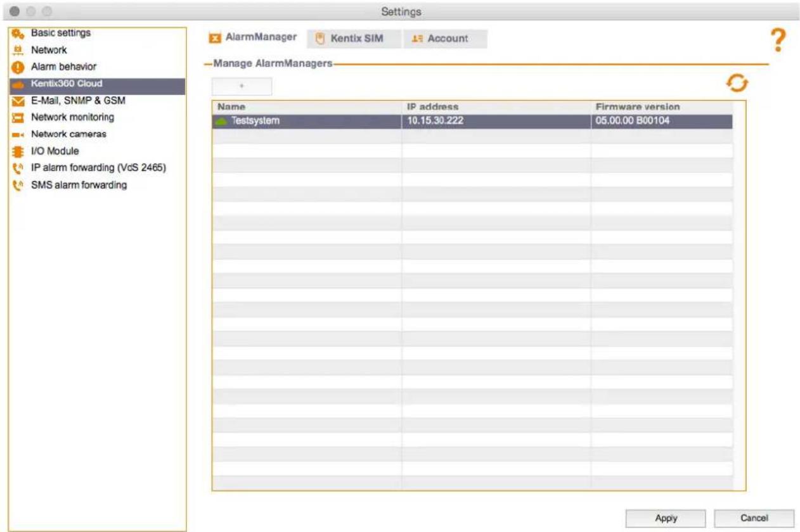Open Network cameras section
Image resolution: width=800 pixels, height=532 pixels.
click(x=68, y=134)
